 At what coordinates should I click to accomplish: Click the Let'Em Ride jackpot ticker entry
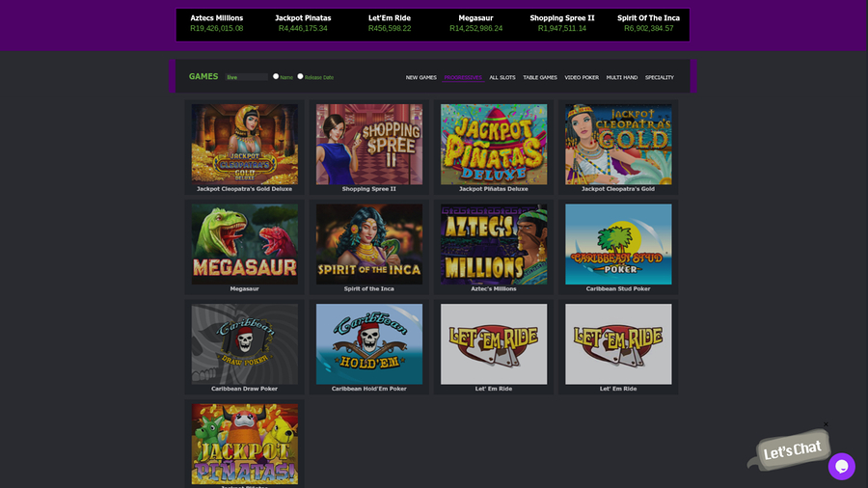tap(390, 23)
